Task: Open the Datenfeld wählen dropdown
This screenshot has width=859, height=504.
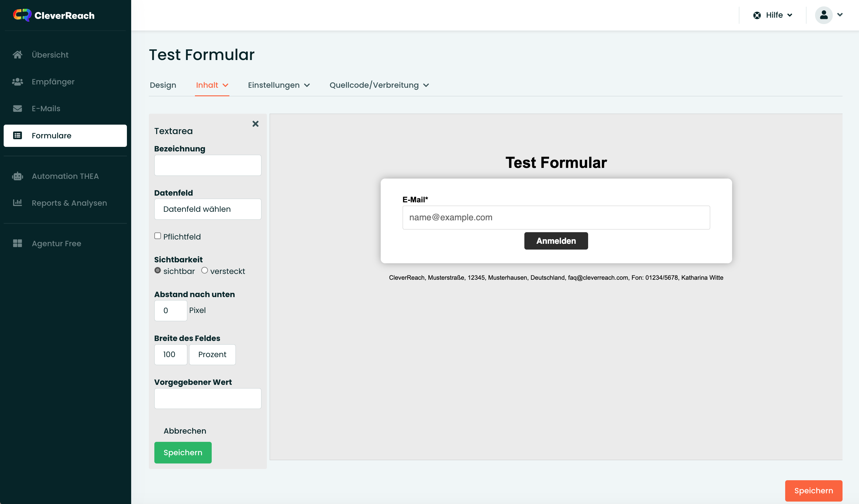Action: tap(208, 209)
